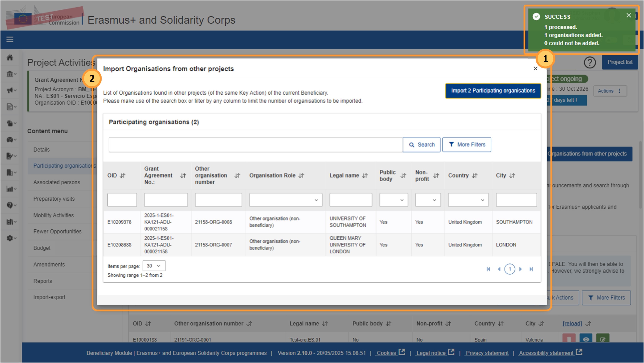
Task: Click the Grant Agreement No. filter input
Action: click(x=166, y=200)
